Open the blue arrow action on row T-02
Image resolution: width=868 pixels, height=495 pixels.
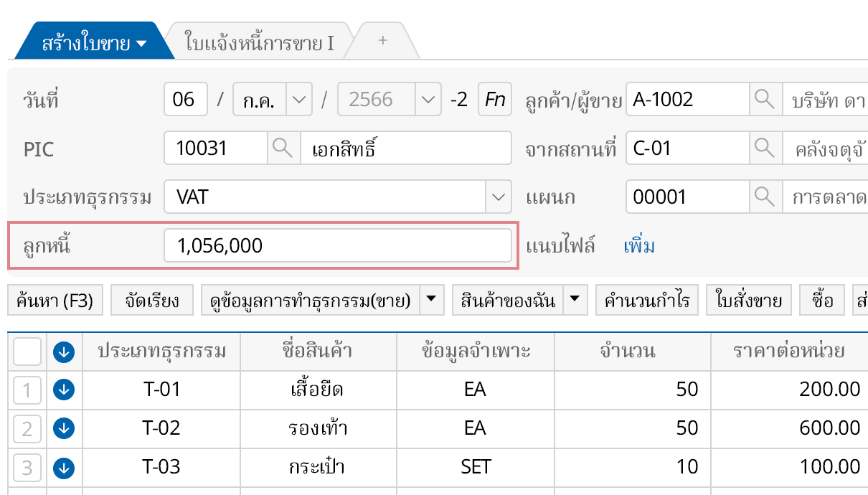64,428
